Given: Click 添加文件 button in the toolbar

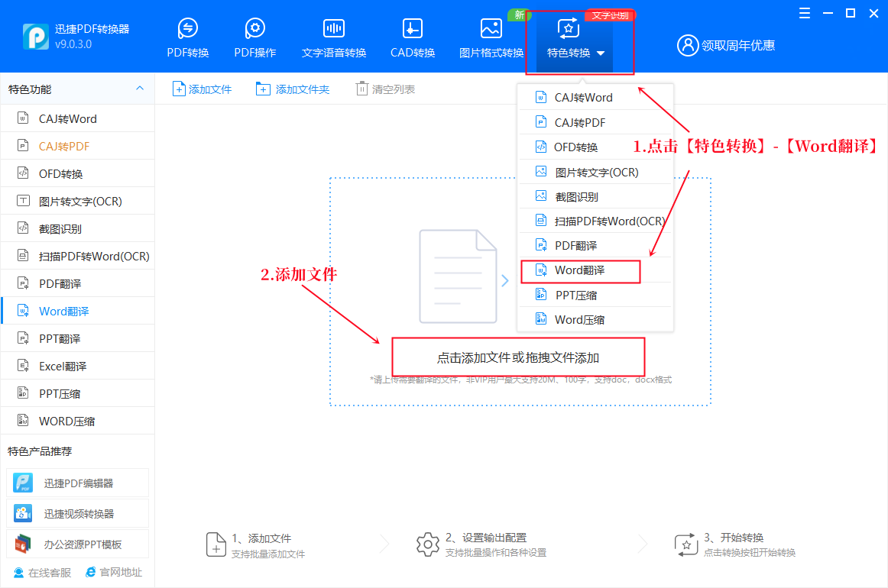Looking at the screenshot, I should click(203, 89).
